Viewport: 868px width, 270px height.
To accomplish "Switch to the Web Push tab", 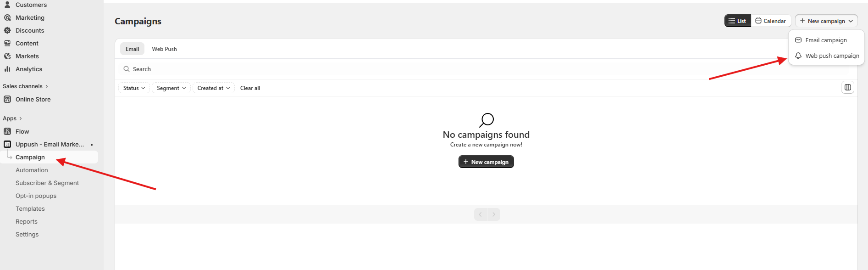I will click(x=164, y=49).
